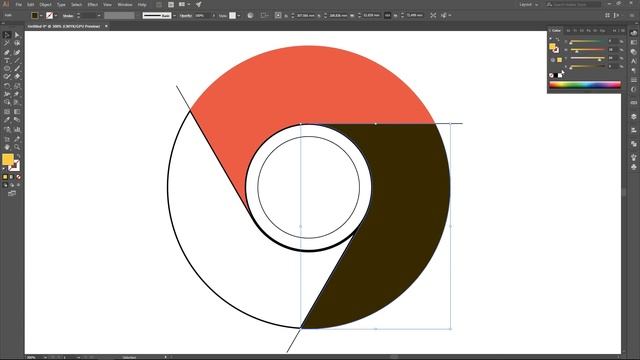
Task: Close the Untitled document tab
Action: (107, 26)
